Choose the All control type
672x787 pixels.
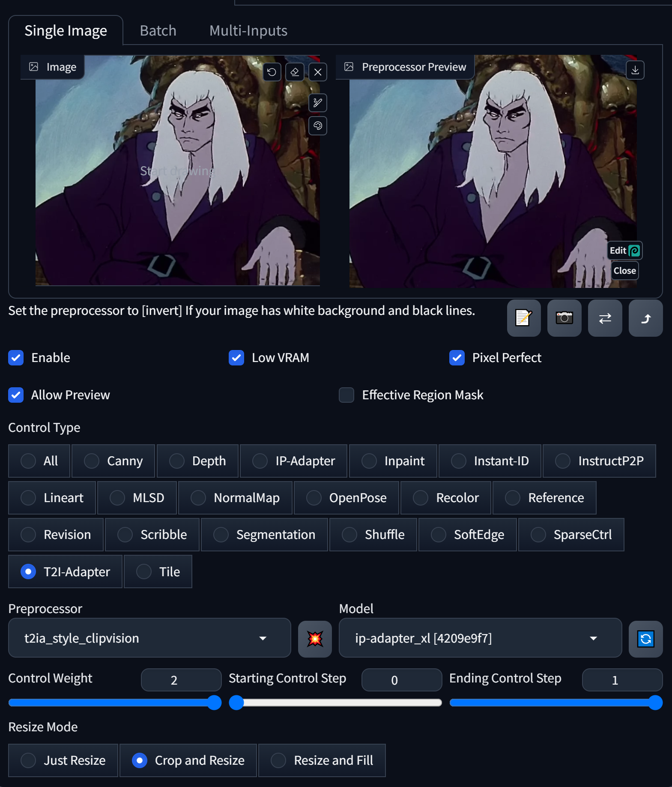pyautogui.click(x=39, y=461)
